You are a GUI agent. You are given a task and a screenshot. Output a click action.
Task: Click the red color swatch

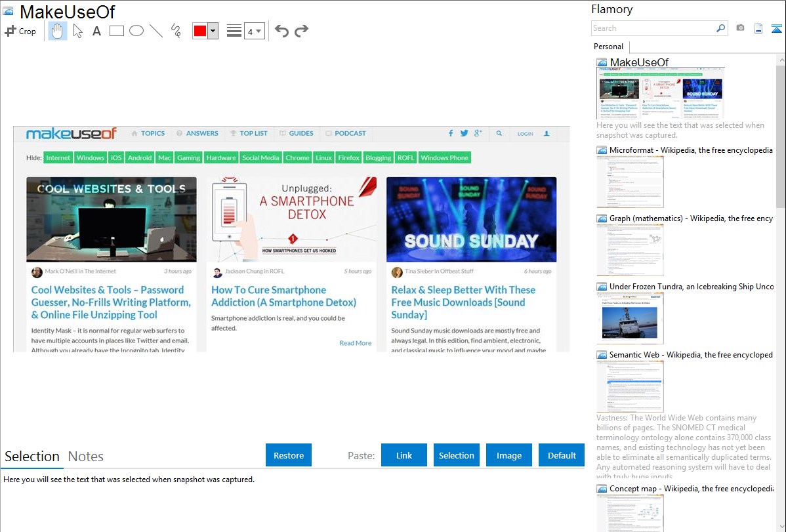point(199,31)
